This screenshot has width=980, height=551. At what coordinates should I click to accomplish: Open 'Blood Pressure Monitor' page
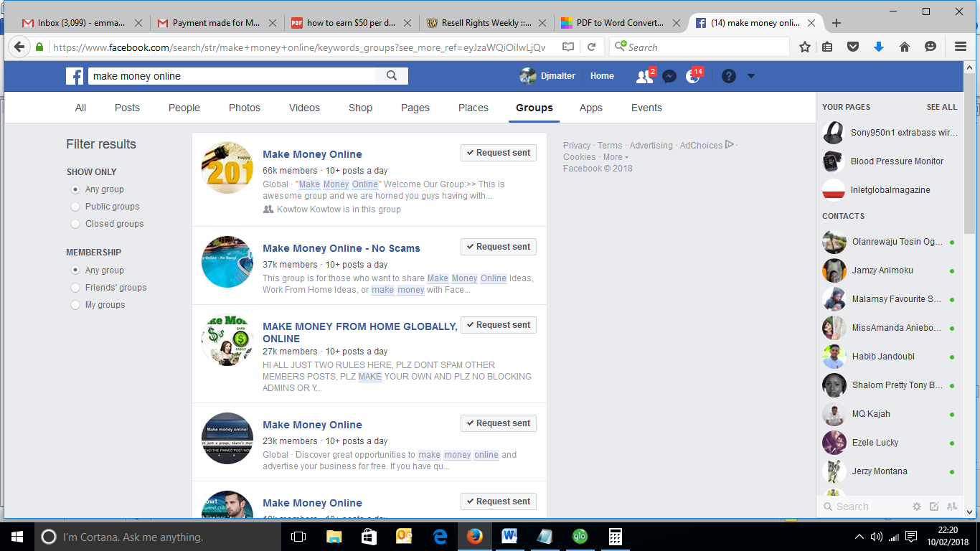[x=890, y=161]
